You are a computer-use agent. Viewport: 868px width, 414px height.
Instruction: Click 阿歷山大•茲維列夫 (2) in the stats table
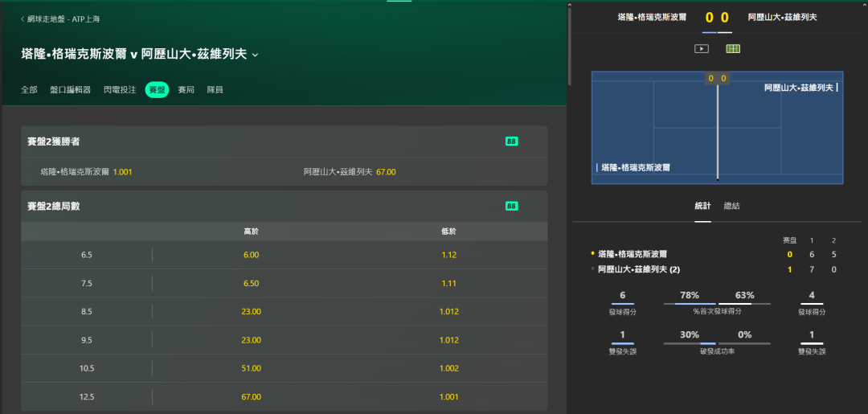tap(639, 269)
